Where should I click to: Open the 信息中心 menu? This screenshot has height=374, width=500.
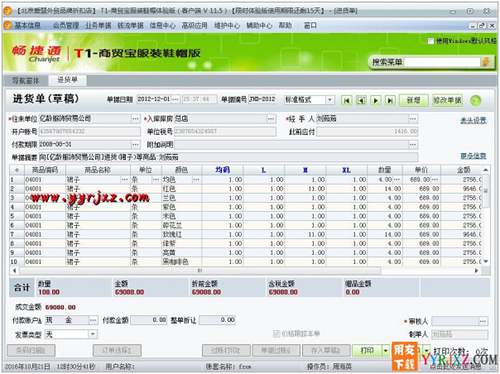[x=162, y=25]
